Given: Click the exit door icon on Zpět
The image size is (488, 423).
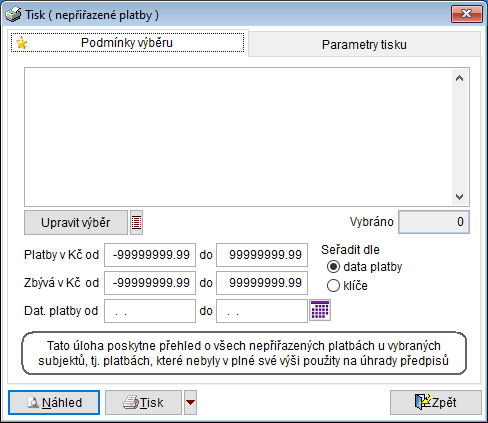Looking at the screenshot, I should coord(422,402).
